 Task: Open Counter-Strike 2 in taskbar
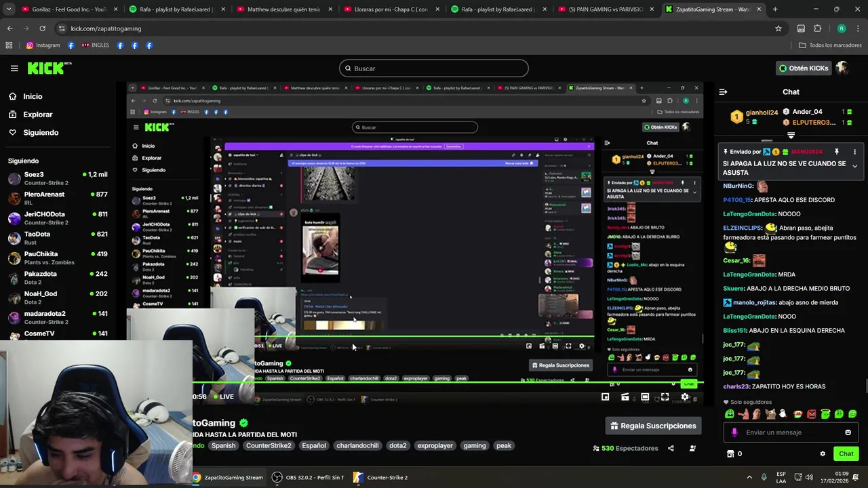(380, 477)
